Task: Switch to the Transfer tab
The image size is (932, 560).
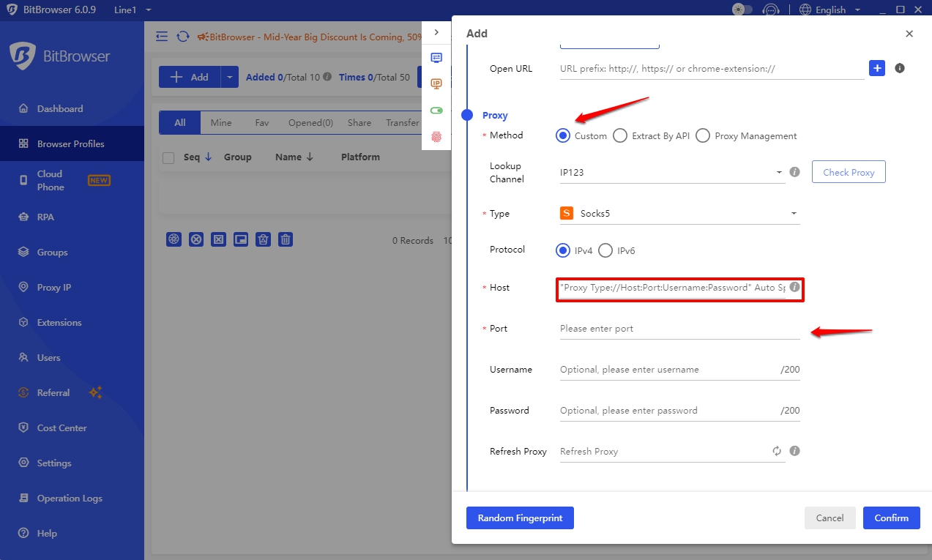Action: point(403,123)
